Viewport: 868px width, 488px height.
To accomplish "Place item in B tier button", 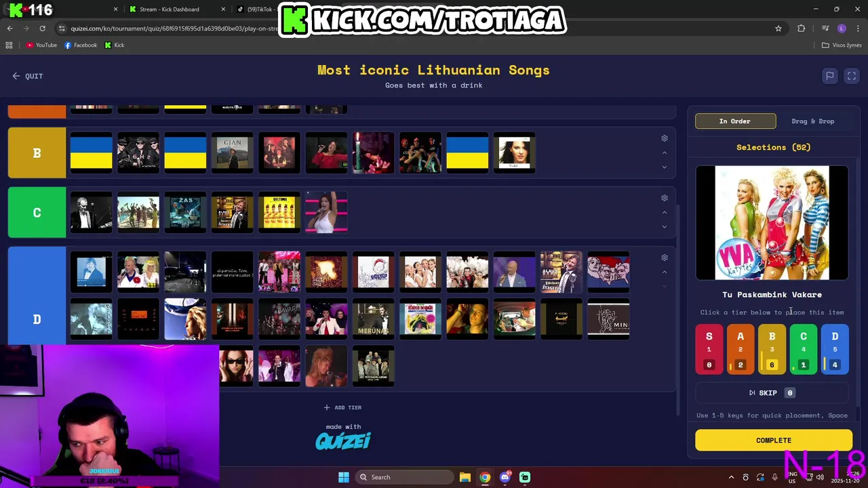I will click(772, 350).
